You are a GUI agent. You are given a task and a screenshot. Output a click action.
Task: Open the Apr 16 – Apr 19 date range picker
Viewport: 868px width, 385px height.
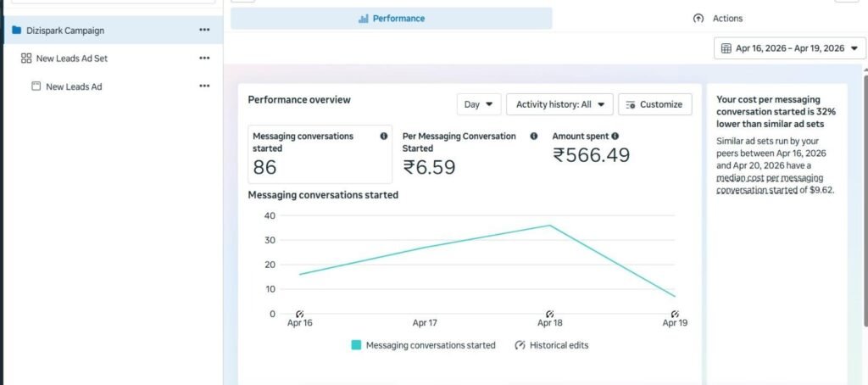coord(789,48)
